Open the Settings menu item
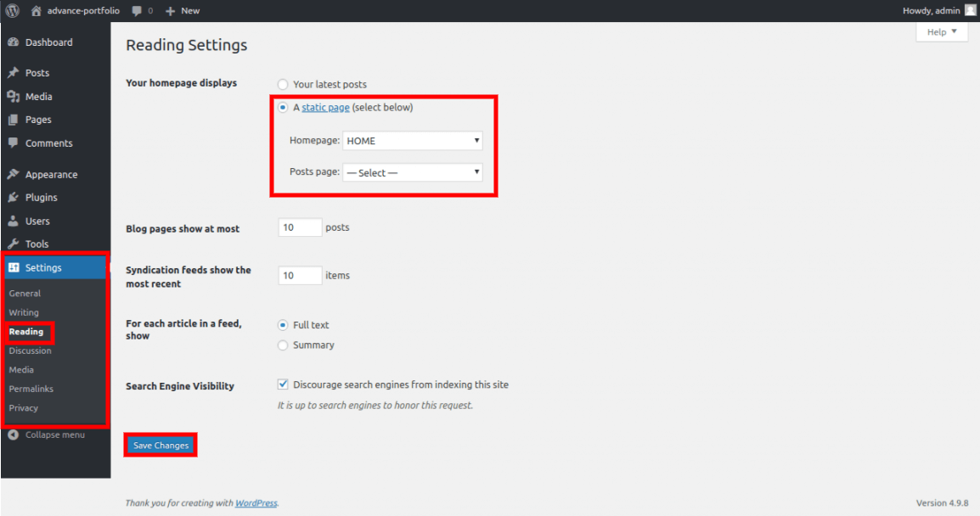The width and height of the screenshot is (980, 516). [x=56, y=267]
